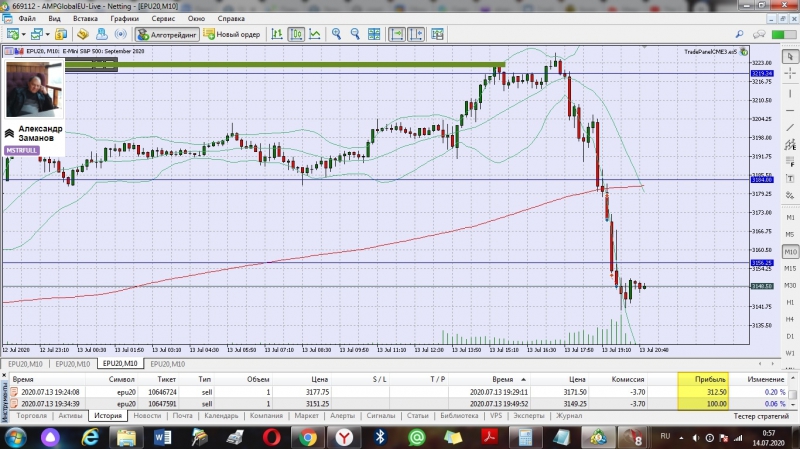
Task: Select the text label tool
Action: coord(790,179)
